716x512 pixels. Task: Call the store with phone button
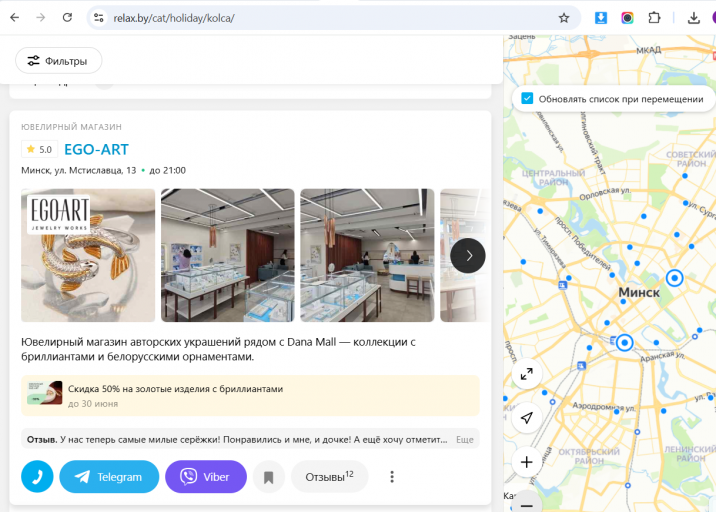(x=37, y=477)
